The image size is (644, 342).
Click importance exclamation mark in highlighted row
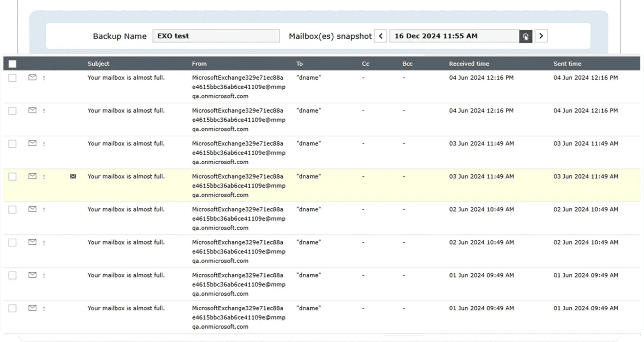[x=44, y=177]
